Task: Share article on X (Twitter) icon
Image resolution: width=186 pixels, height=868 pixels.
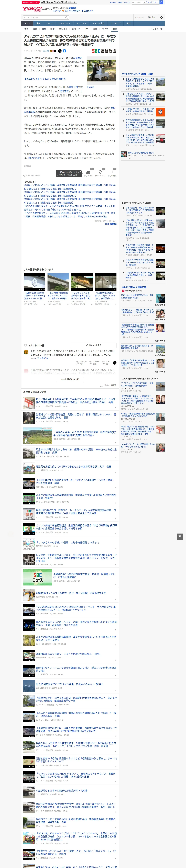Action: (x=60, y=51)
